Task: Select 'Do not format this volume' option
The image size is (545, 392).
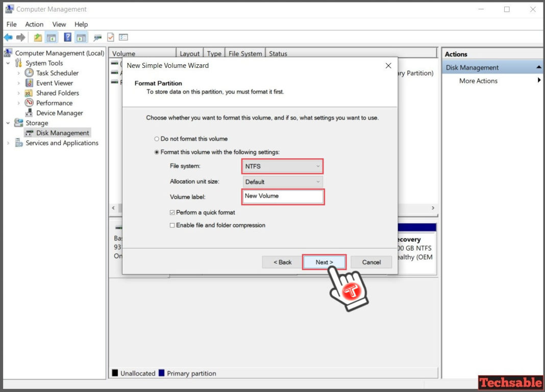Action: 157,139
